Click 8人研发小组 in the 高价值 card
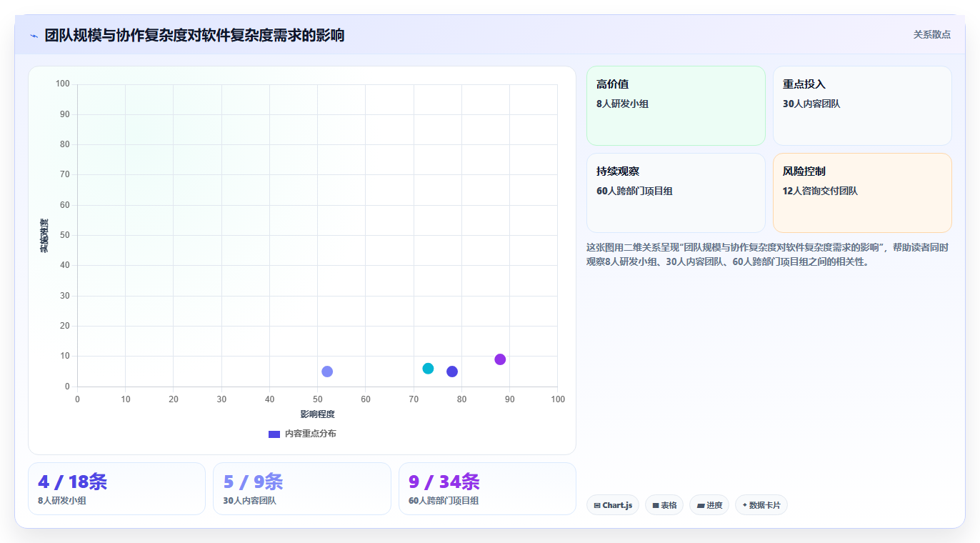This screenshot has height=543, width=980. 622,104
